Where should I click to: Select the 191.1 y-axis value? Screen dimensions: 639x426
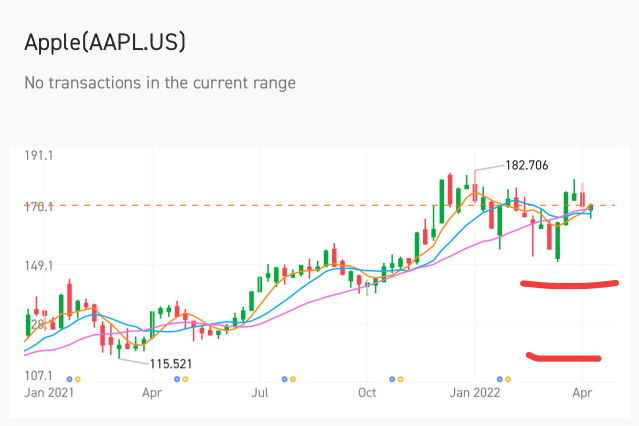39,156
